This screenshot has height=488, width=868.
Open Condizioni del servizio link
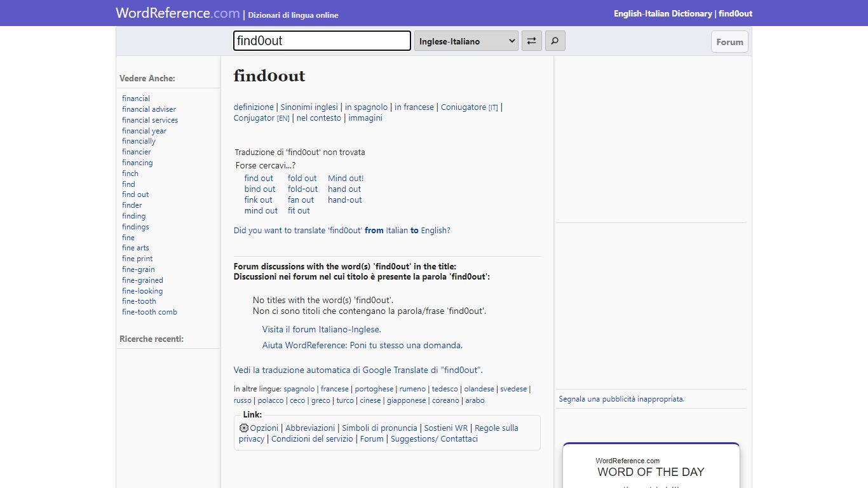click(312, 439)
